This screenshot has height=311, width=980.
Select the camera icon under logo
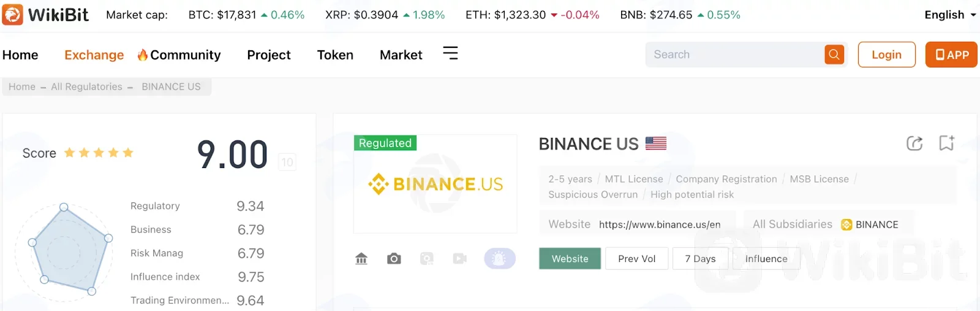[394, 259]
